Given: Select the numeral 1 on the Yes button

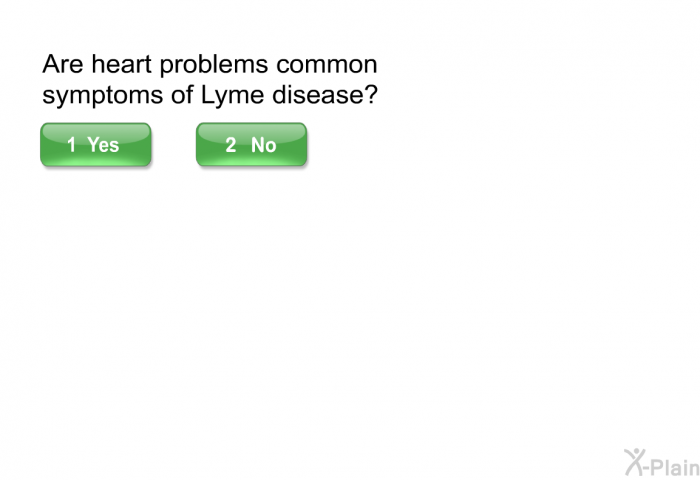Looking at the screenshot, I should (x=71, y=145).
